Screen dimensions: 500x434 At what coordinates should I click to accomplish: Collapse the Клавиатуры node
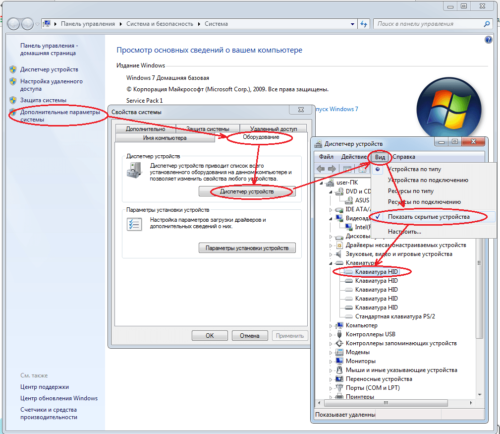coord(331,263)
